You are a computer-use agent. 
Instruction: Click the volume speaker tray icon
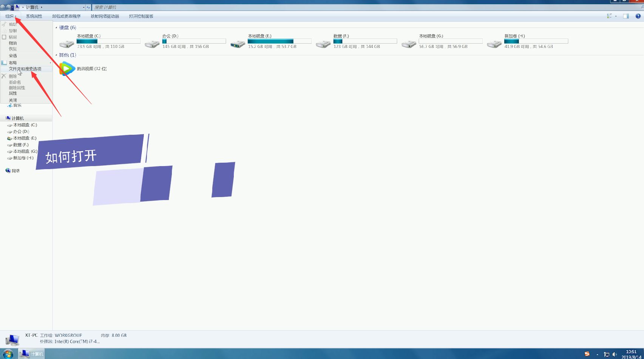click(x=615, y=354)
